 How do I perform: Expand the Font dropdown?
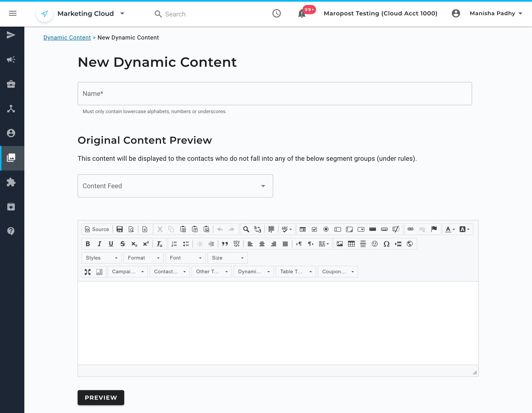pos(186,258)
